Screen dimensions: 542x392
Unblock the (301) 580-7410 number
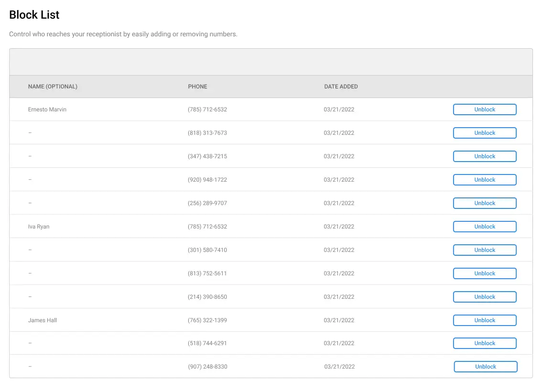click(485, 250)
